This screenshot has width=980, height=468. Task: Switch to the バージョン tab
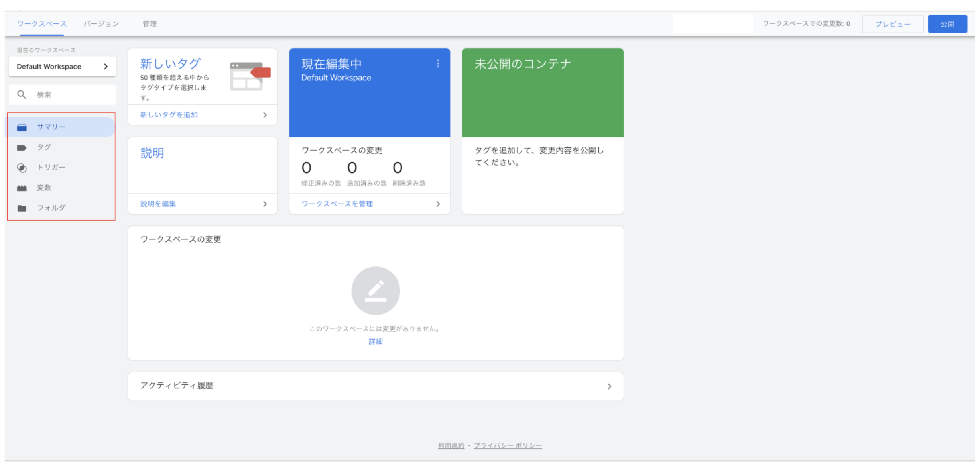pos(101,24)
